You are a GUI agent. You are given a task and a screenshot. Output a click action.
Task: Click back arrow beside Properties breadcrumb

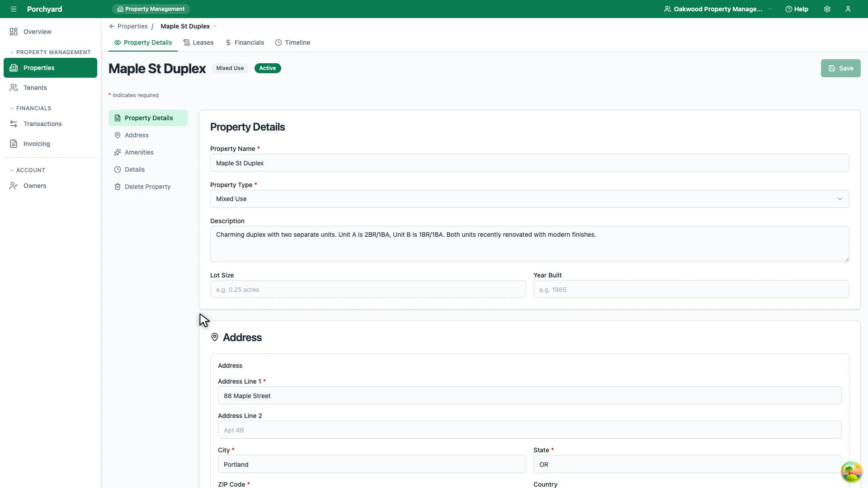coord(112,26)
